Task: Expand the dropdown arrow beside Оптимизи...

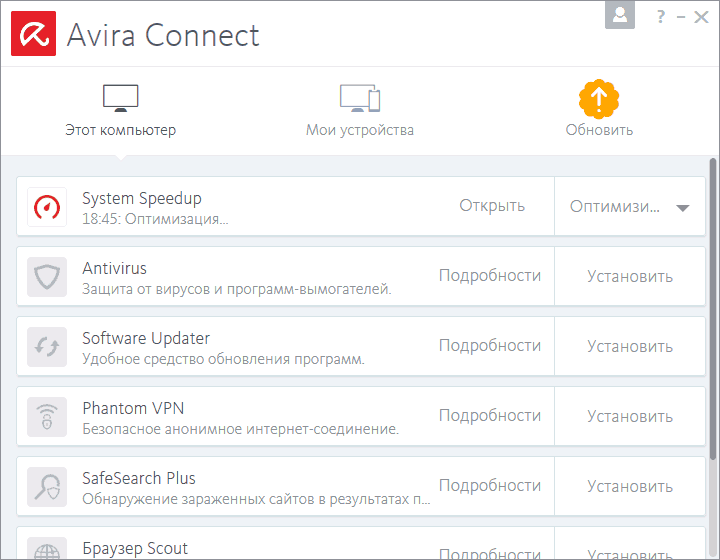Action: point(683,208)
